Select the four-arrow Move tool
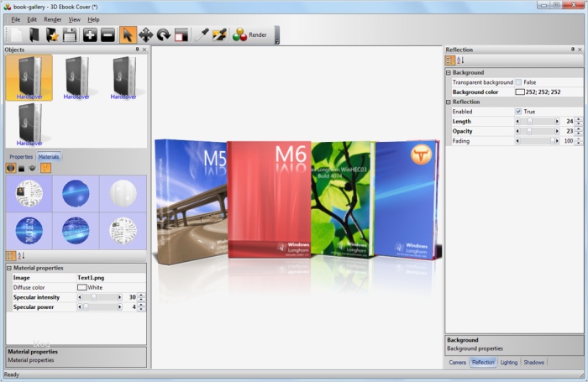588x382 pixels. coord(146,35)
